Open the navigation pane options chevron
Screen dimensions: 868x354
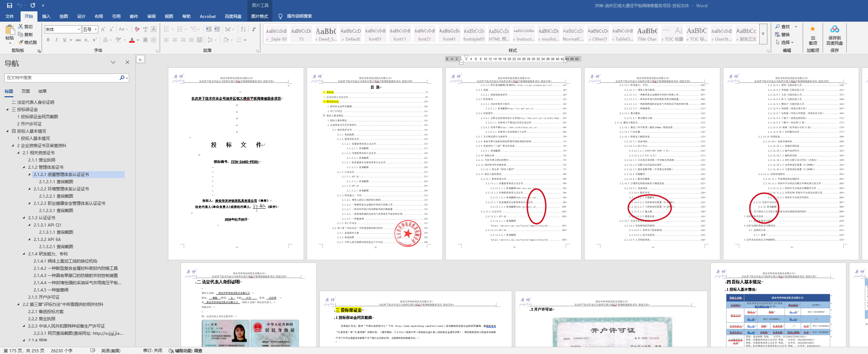pyautogui.click(x=113, y=62)
